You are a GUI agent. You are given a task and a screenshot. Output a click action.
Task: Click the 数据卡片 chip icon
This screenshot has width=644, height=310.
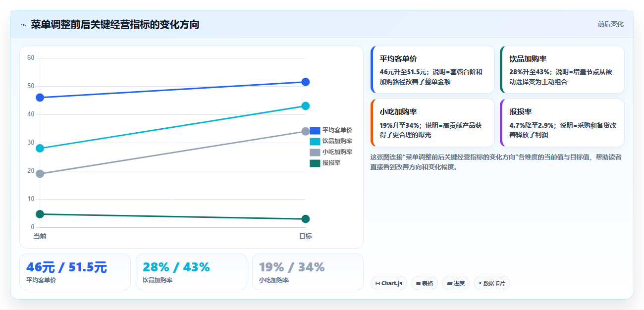(480, 284)
